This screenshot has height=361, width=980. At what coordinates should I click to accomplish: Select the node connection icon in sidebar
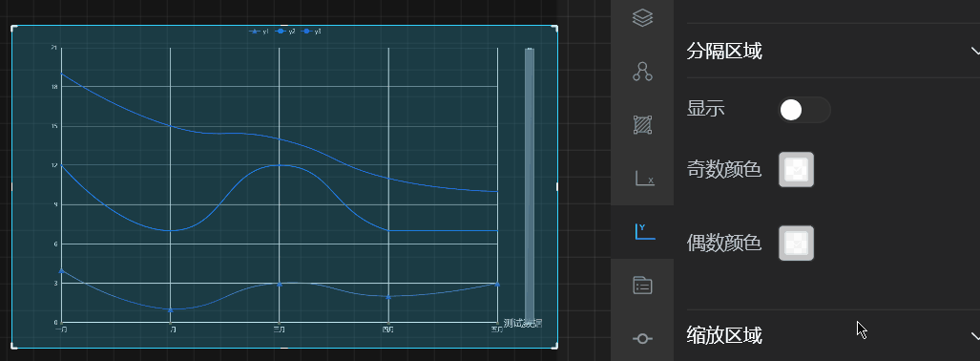642,72
